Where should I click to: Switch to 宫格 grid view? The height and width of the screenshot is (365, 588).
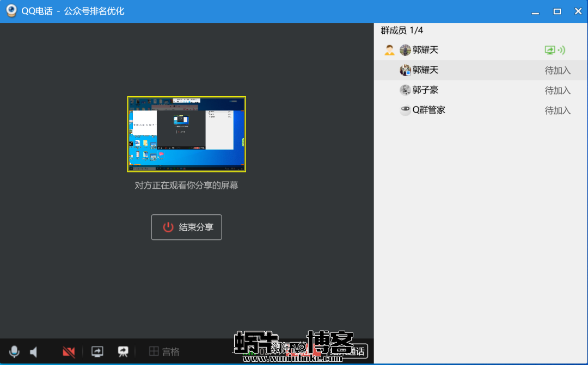pyautogui.click(x=164, y=351)
